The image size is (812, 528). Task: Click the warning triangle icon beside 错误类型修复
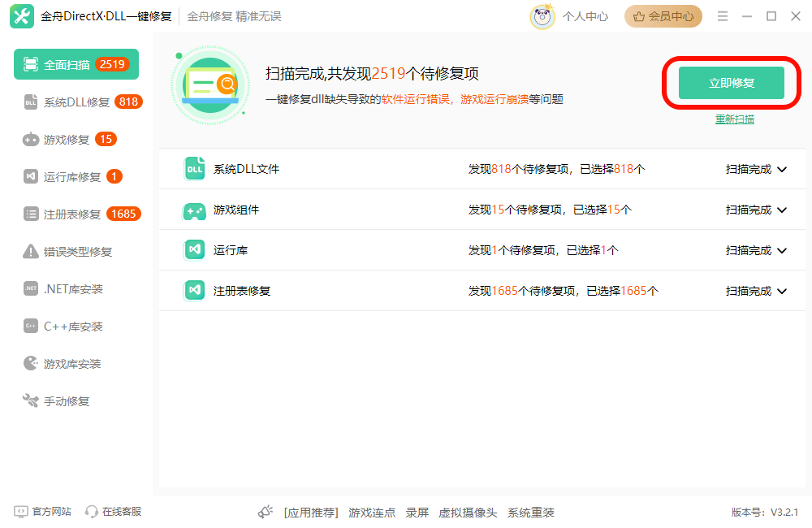(x=31, y=251)
